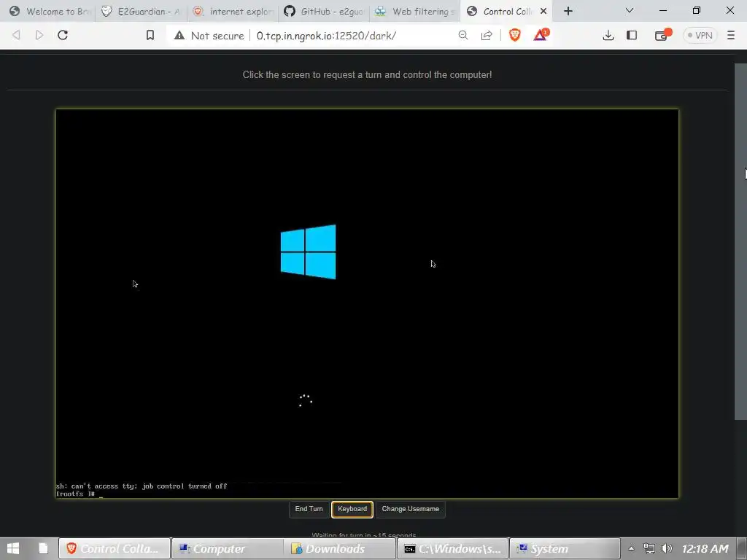Open the volume speaker tray icon
Screen dimensions: 747x560
click(667, 548)
